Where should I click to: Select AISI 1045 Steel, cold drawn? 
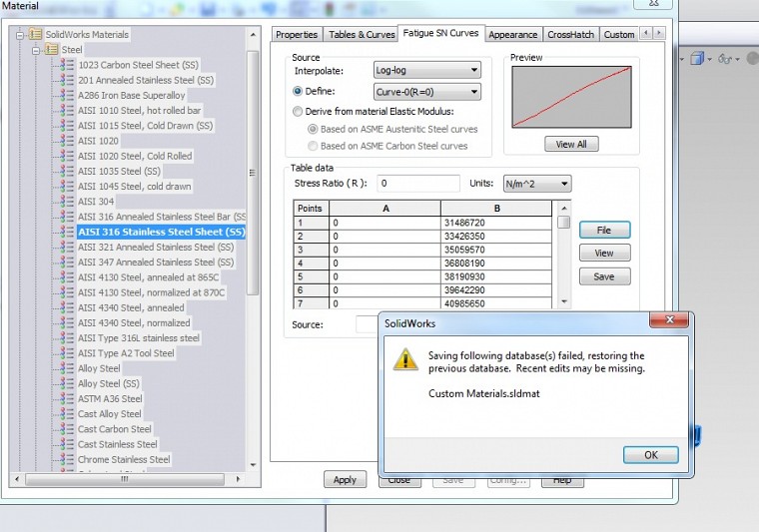click(134, 187)
